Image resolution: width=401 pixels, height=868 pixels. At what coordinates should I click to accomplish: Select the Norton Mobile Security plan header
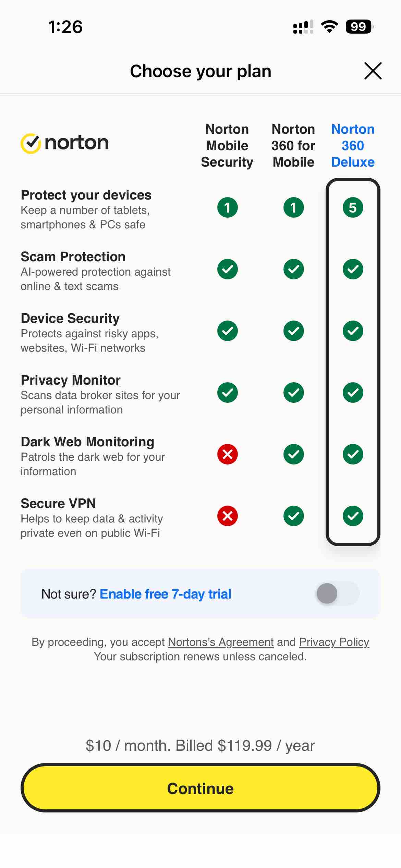227,145
